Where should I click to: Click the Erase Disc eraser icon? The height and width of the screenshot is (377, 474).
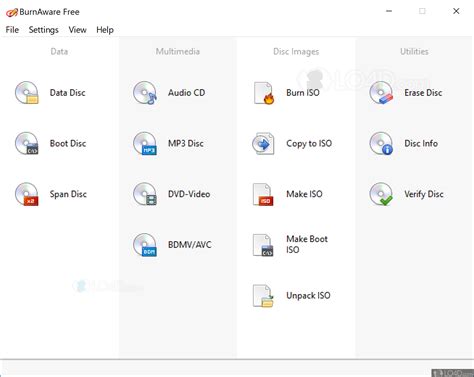coord(381,93)
